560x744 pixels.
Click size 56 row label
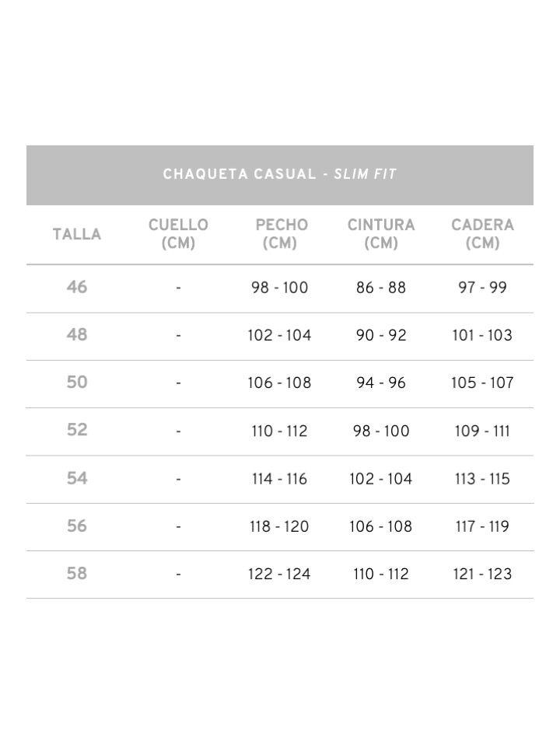pos(77,526)
